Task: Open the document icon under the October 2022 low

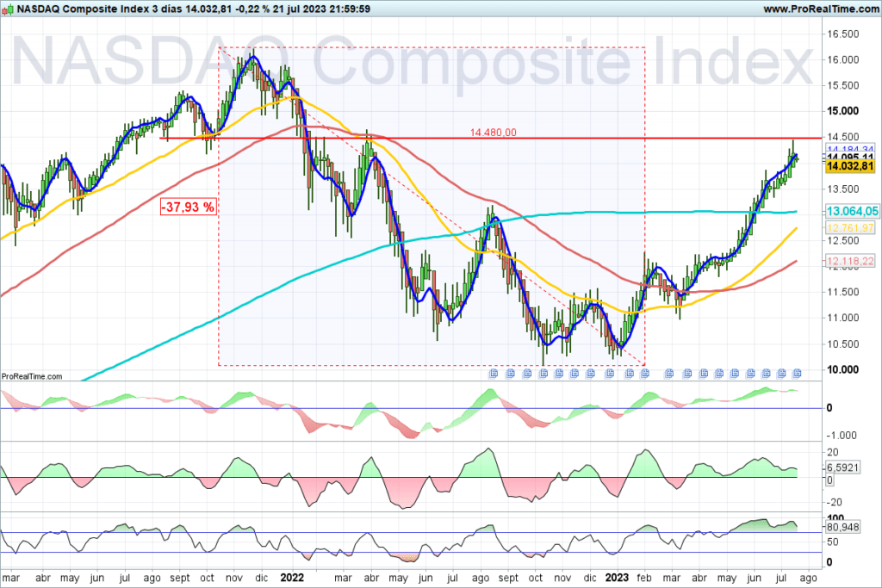Action: coord(543,374)
